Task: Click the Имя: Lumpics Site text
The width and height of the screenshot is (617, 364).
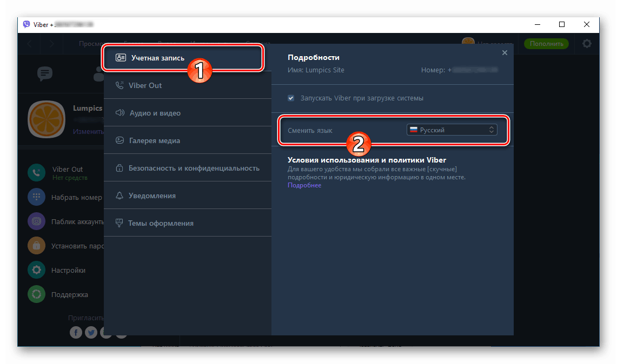Action: tap(316, 70)
